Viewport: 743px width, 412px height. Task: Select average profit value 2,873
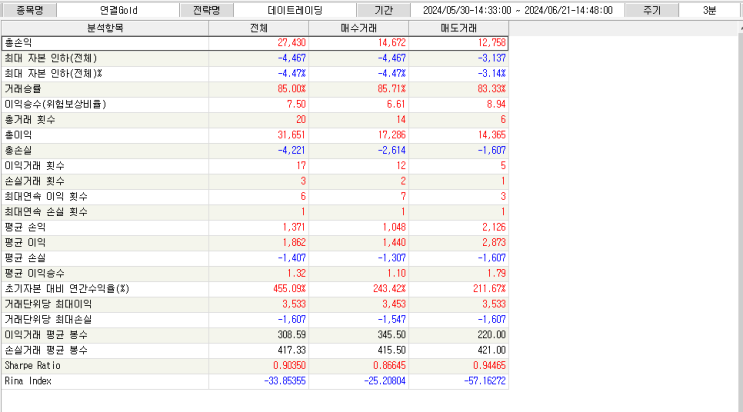(494, 242)
